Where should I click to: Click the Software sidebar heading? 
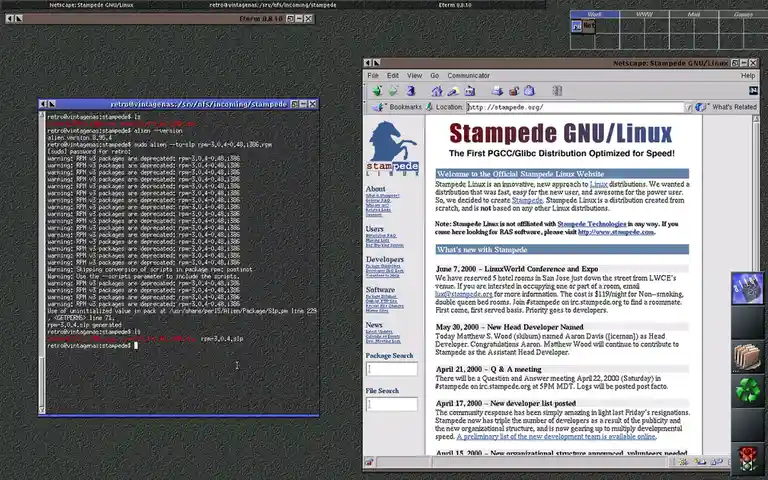380,289
